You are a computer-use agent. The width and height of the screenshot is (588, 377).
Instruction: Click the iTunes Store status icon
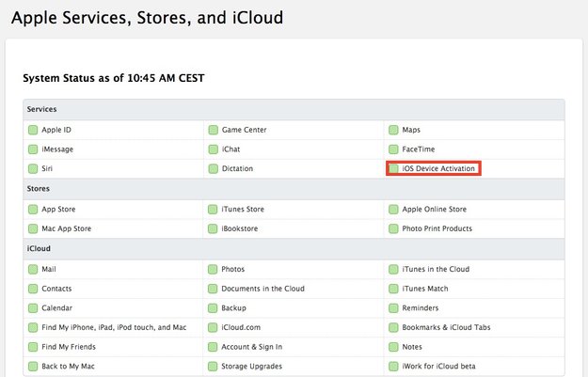(213, 209)
